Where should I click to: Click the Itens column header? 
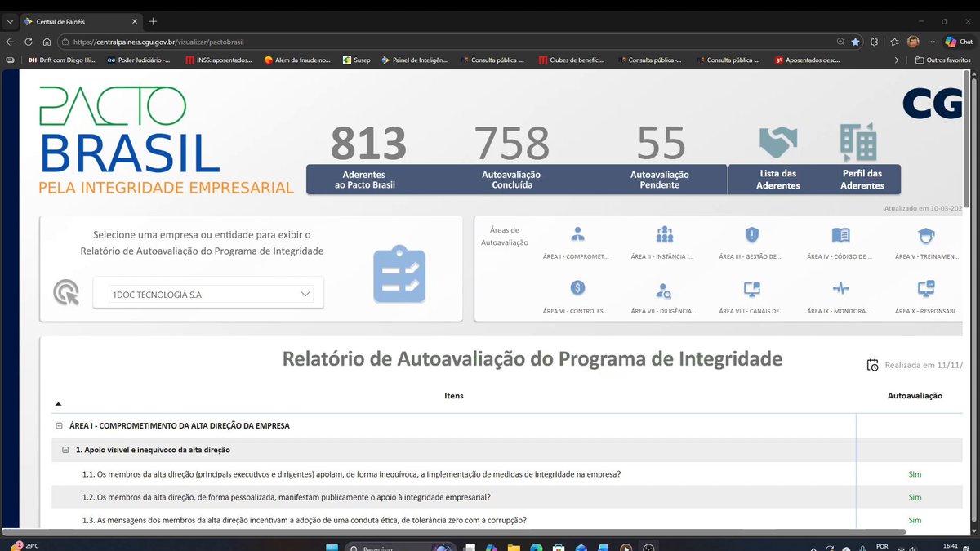(x=454, y=396)
